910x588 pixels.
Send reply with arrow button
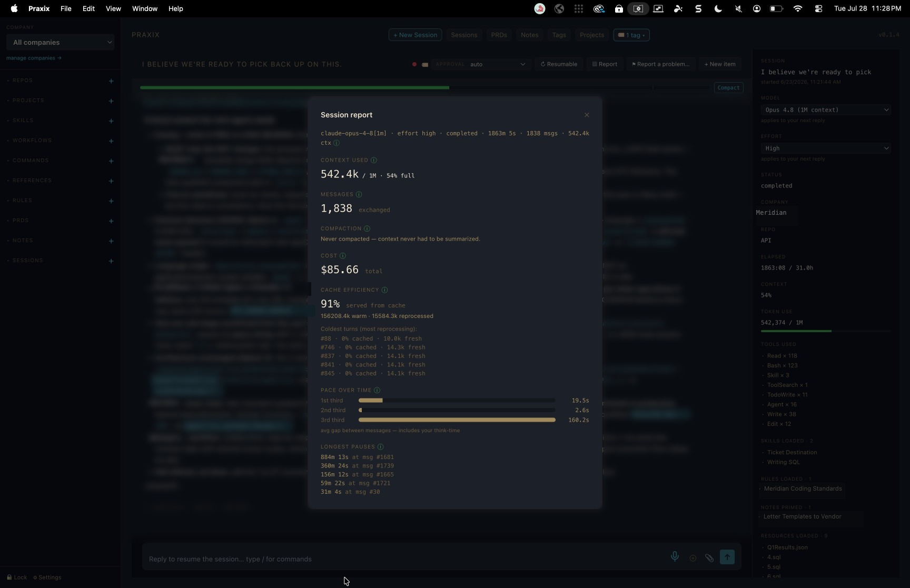pyautogui.click(x=727, y=557)
